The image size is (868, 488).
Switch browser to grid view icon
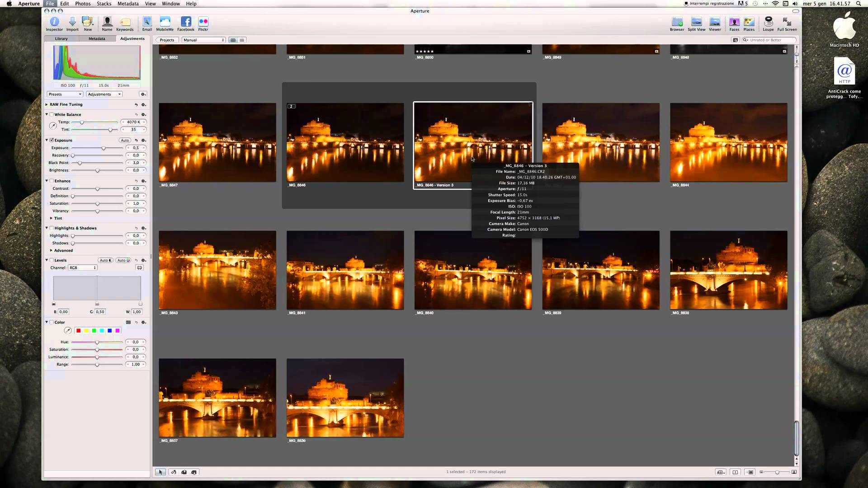tap(233, 40)
